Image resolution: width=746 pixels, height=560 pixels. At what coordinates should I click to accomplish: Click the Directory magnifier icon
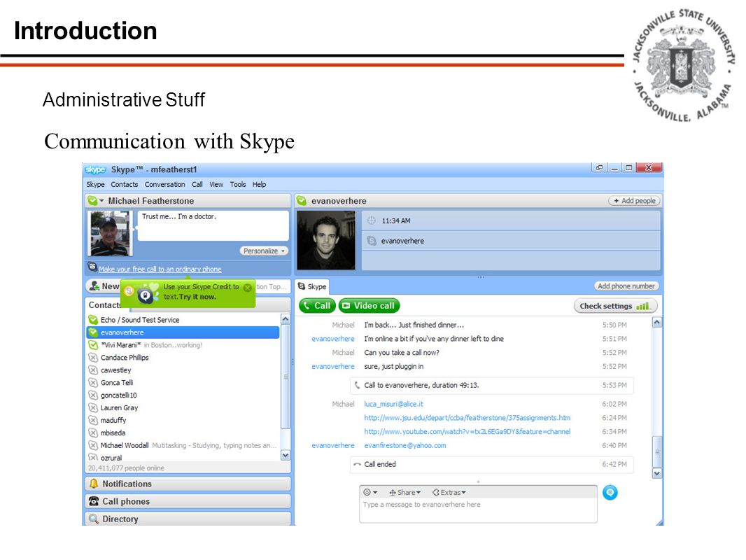tap(94, 519)
